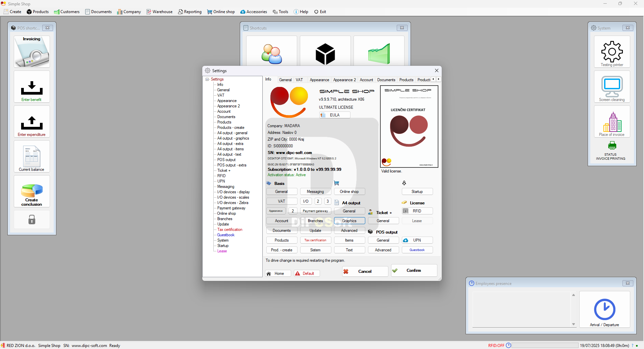Collapse the Settings tree root node
Image resolution: width=644 pixels, height=349 pixels.
click(x=207, y=79)
